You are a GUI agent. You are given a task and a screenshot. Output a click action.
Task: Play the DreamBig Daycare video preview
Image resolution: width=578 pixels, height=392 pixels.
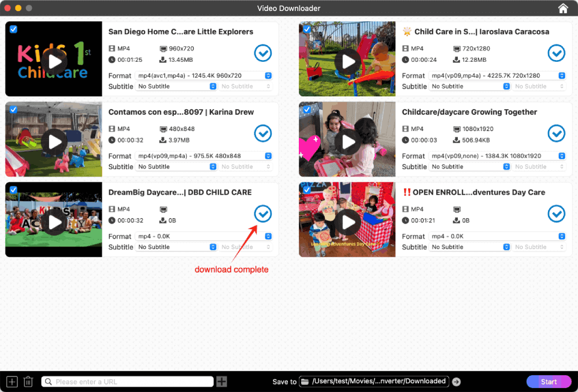53,219
